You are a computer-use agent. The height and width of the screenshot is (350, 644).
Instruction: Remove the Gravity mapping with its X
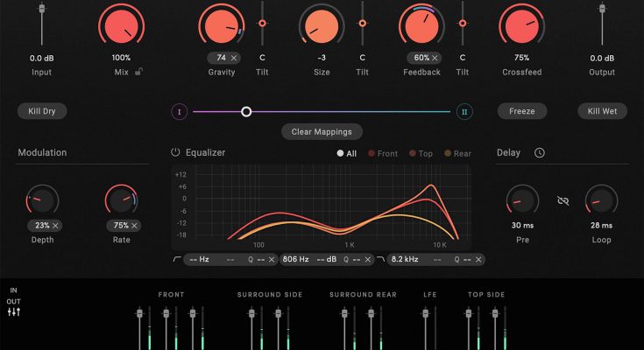[234, 58]
